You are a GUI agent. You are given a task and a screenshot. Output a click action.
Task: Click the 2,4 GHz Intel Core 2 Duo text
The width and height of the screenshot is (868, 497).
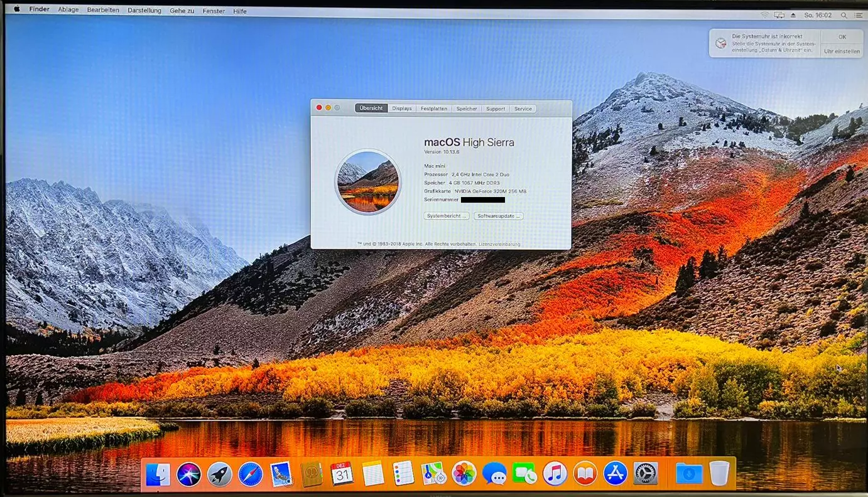(480, 174)
